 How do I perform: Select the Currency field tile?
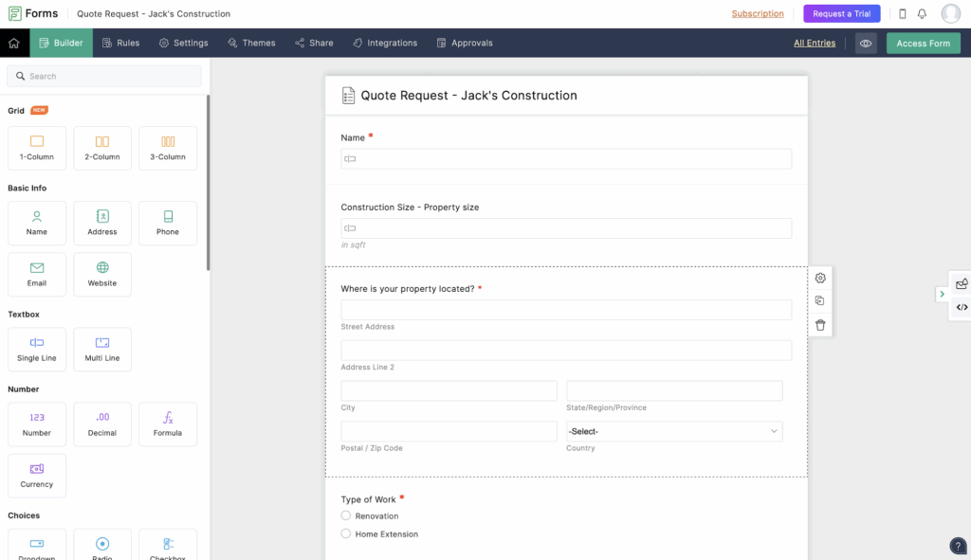37,476
